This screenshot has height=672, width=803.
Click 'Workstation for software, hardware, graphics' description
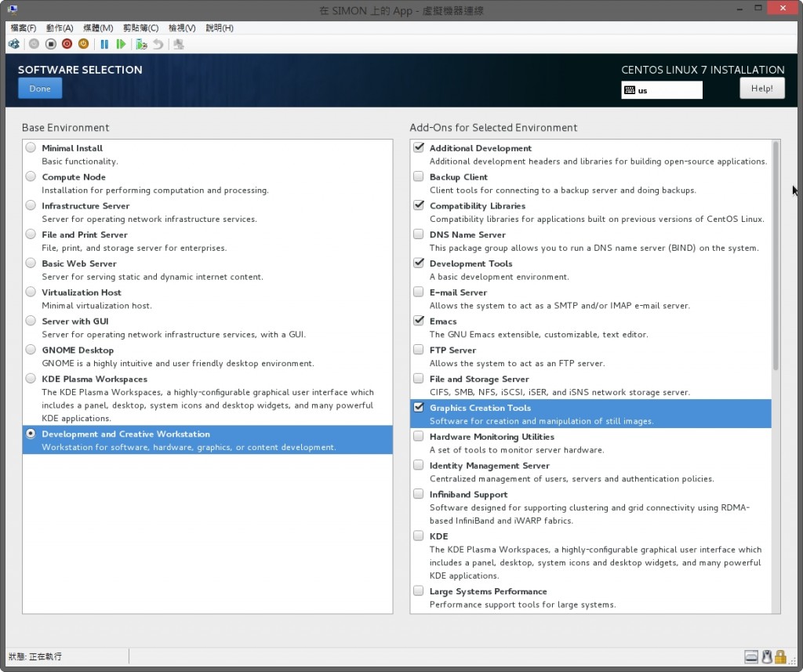188,447
